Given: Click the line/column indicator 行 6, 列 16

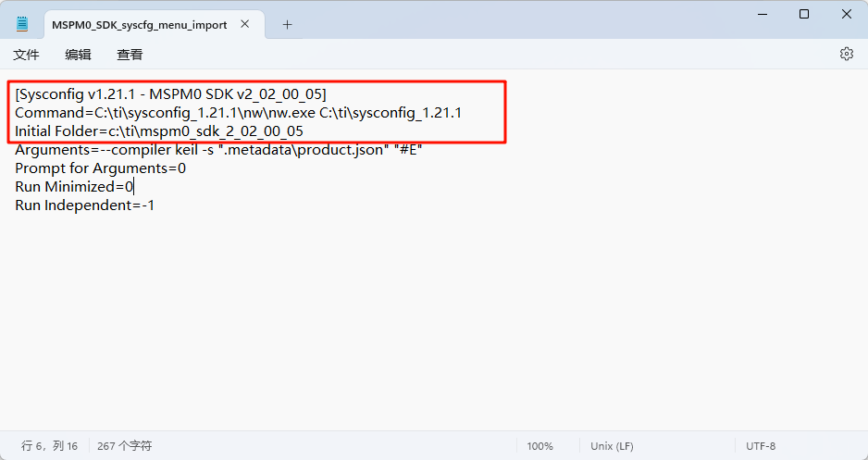Looking at the screenshot, I should 49,446.
